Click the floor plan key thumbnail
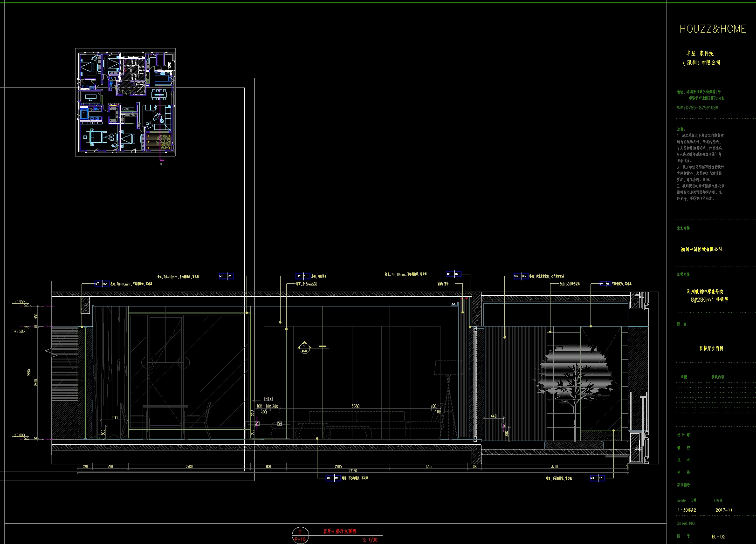The image size is (756, 544). coord(125,102)
